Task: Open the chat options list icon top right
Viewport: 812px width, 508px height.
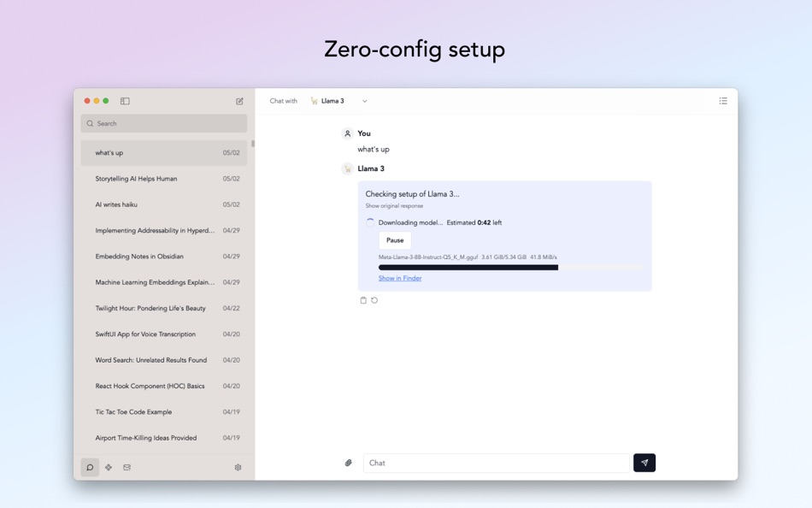Action: pyautogui.click(x=722, y=101)
